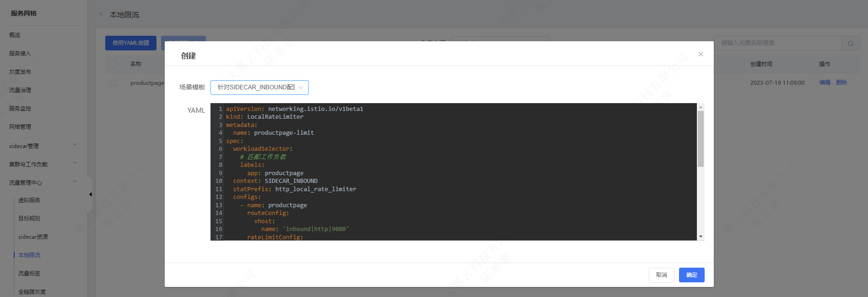Screen dimensions: 868x297
Task: Click the 确定 button
Action: 691,275
